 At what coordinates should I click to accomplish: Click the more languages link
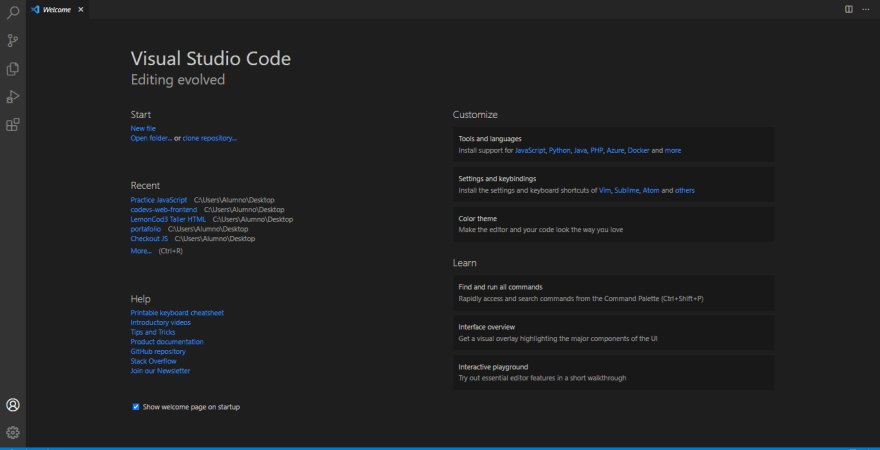[x=673, y=151]
